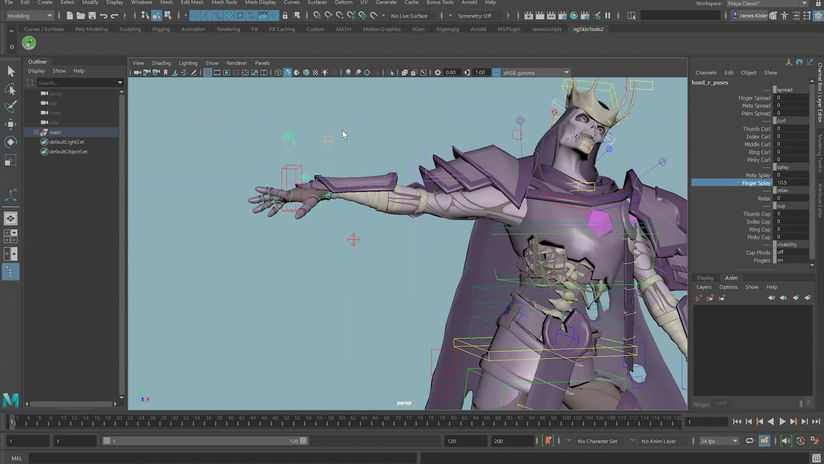
Task: Click the green ngSkinTools shelf icon
Action: [29, 43]
